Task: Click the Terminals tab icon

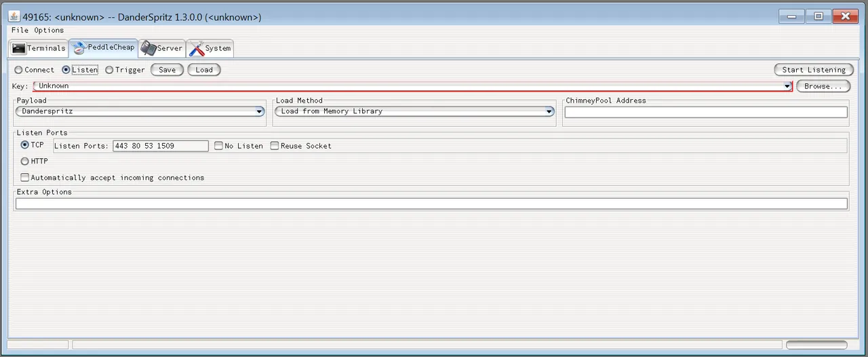Action: (x=19, y=48)
